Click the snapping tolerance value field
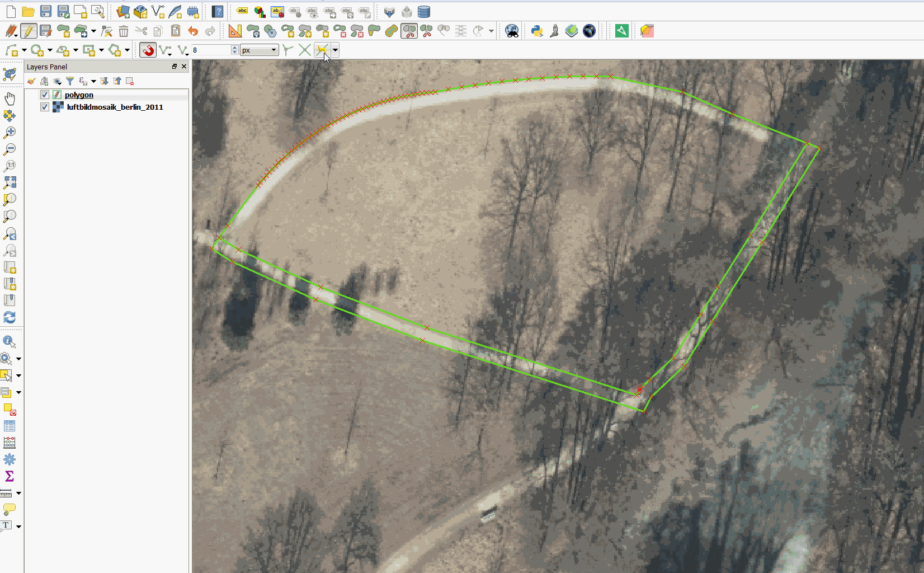Screen dimensions: 924x573 (211, 50)
